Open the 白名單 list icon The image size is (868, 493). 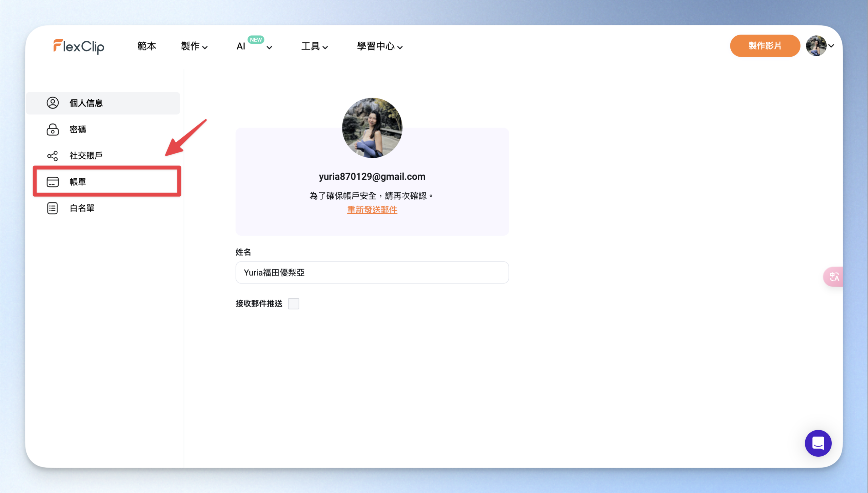53,208
